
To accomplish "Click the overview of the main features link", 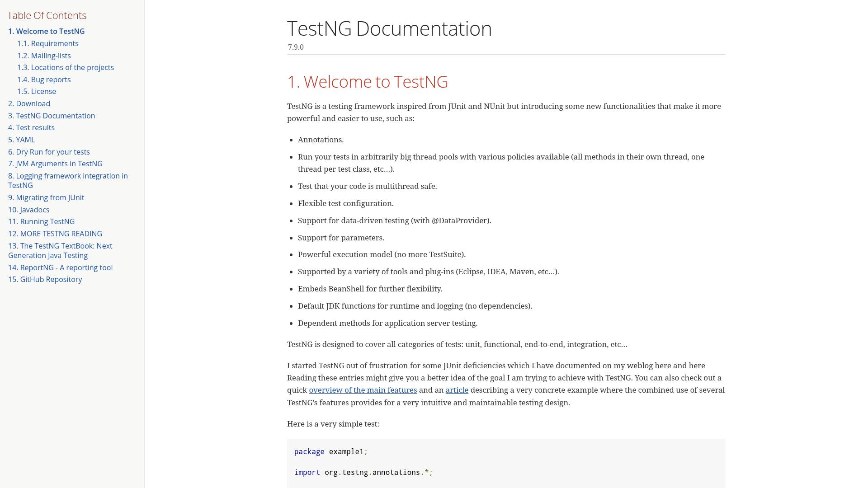I will coord(363,390).
